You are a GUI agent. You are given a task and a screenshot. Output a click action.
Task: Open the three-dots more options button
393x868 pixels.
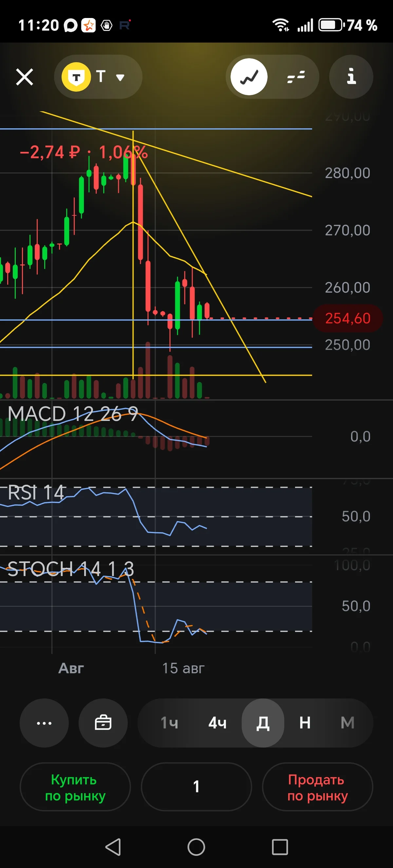[44, 723]
